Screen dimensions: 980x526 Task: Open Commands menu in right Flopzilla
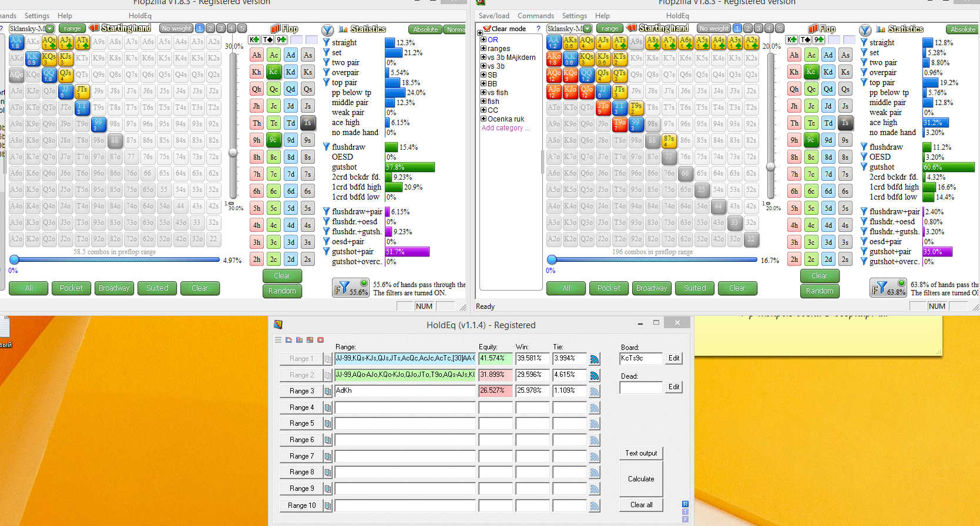(x=536, y=16)
